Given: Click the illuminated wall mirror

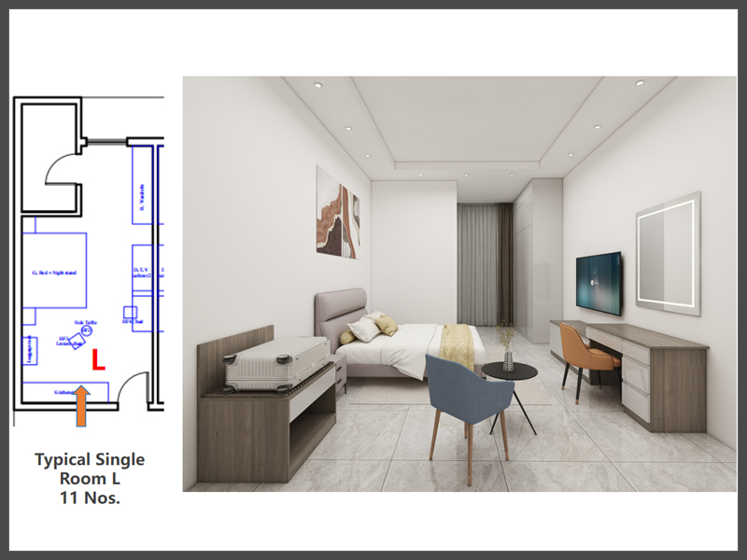Looking at the screenshot, I should [668, 254].
